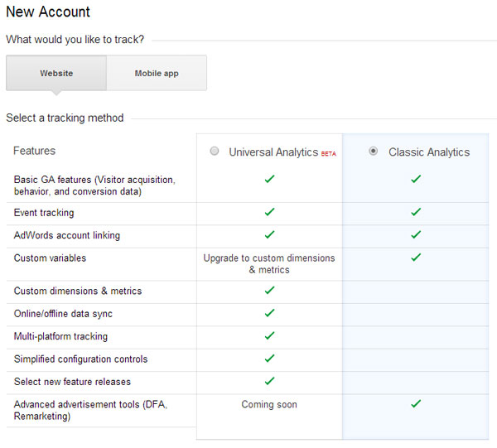
Task: Click Universal checkmark for Select new feature releases
Action: tap(269, 381)
